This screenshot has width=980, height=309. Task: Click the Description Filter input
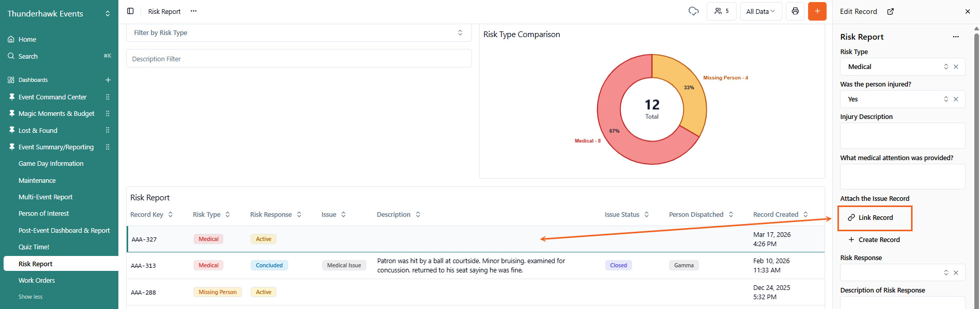[x=299, y=59]
